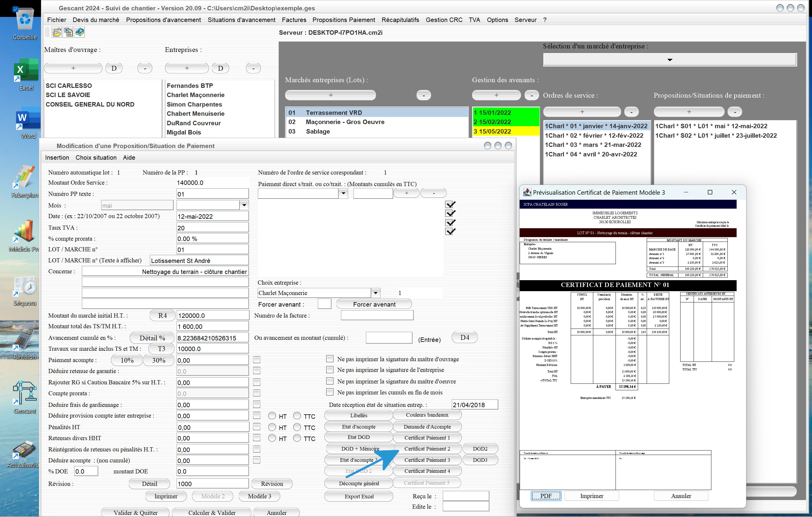The width and height of the screenshot is (812, 517).
Task: Select lot '02 Maçonnerie - Gros Oeuvre'
Action: 377,122
